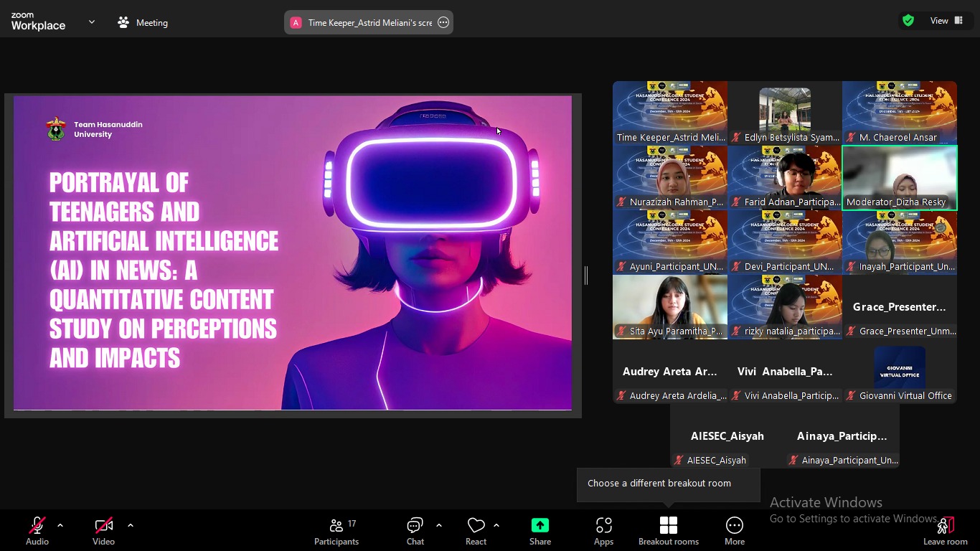
Task: Click the Team Hasanuddin University logo on slide
Action: 56,129
